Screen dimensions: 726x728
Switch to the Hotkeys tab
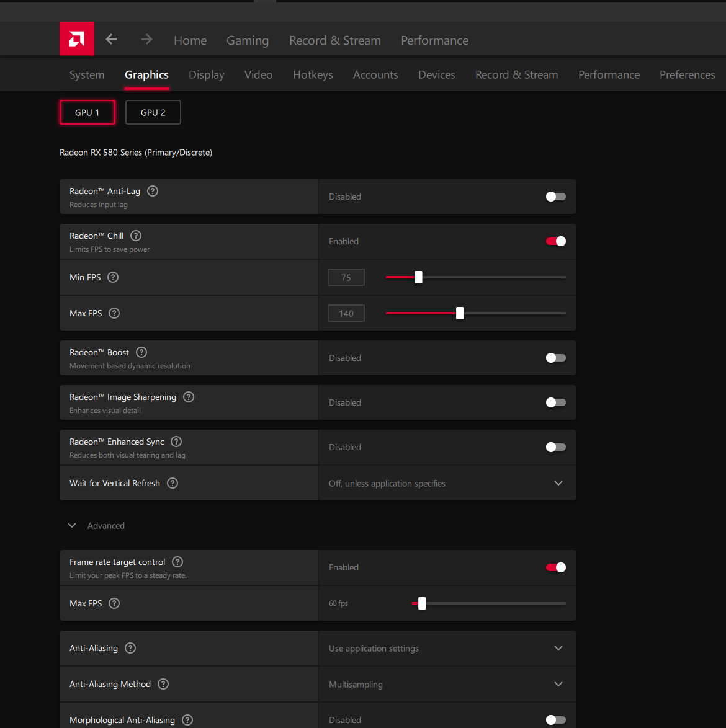313,75
